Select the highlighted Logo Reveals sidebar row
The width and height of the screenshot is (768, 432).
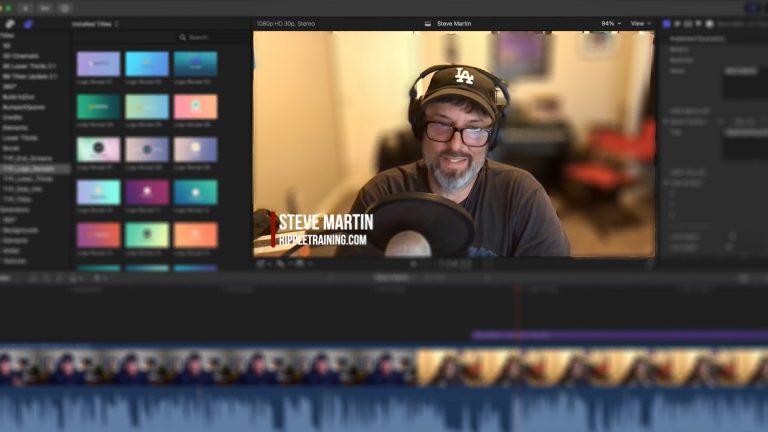[x=35, y=169]
